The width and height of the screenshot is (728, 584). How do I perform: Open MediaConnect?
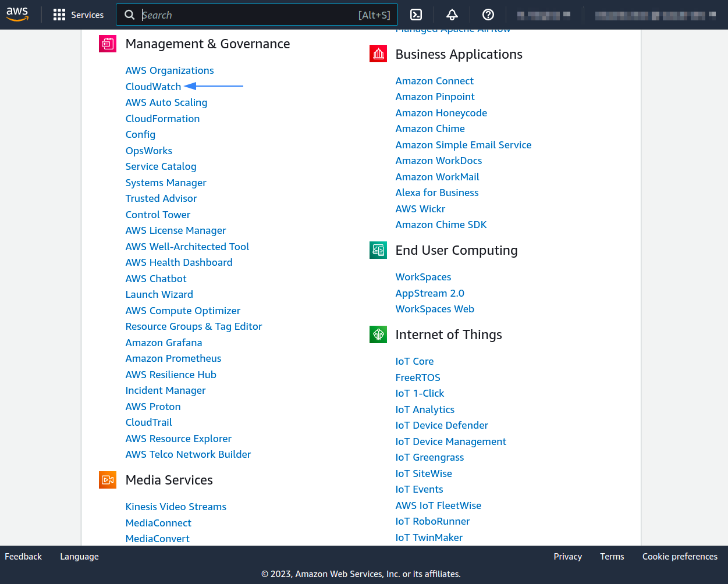[158, 523]
